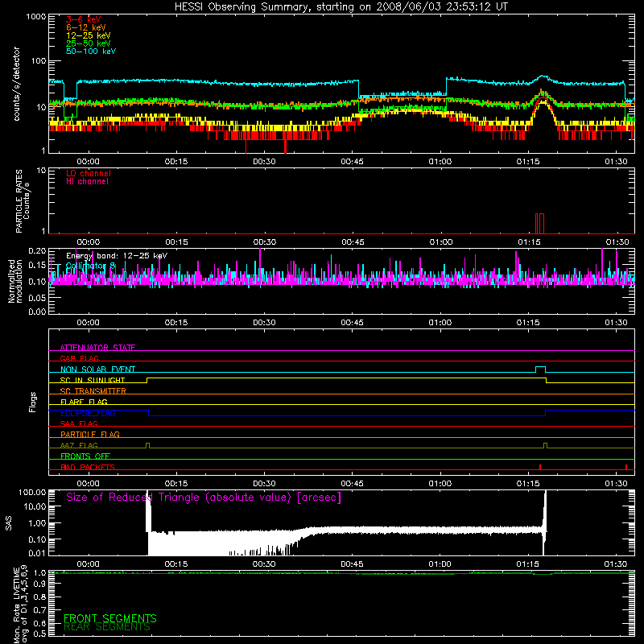Click the 00:15 tick under the Flags panel
This screenshot has height=644, width=644.
176,484
